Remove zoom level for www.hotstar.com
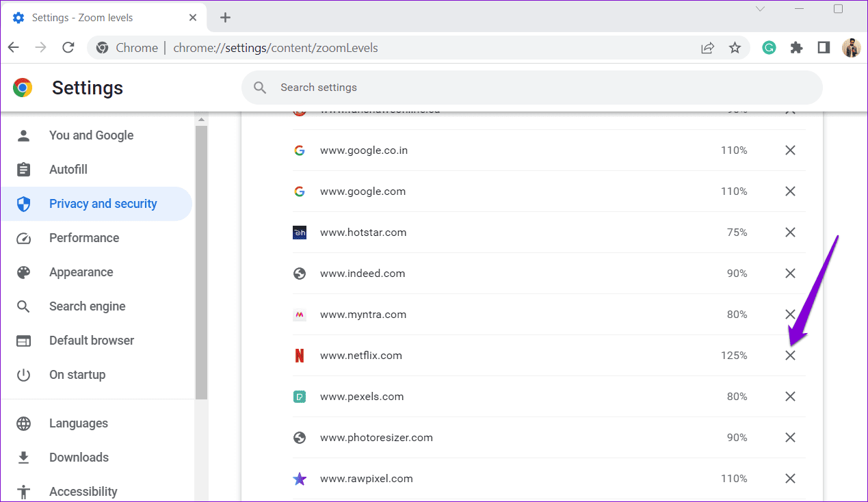Screen dimensions: 868x502 [790, 233]
